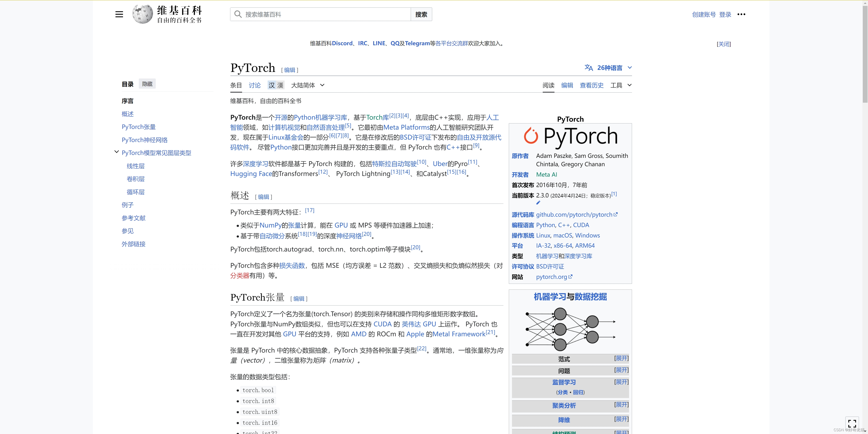This screenshot has width=868, height=434.
Task: Click 编辑 link beside PyTorch张量 heading
Action: click(299, 299)
